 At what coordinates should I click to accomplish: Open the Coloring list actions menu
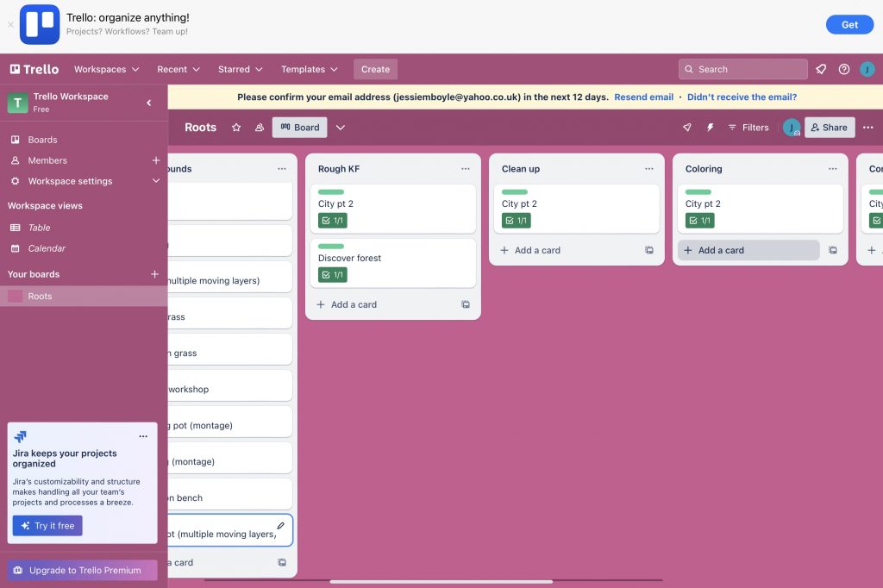coord(832,168)
